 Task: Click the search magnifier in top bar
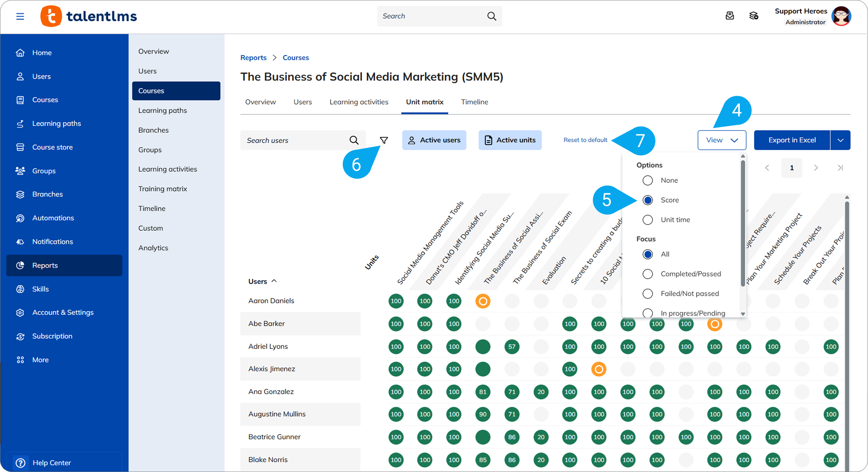point(491,16)
